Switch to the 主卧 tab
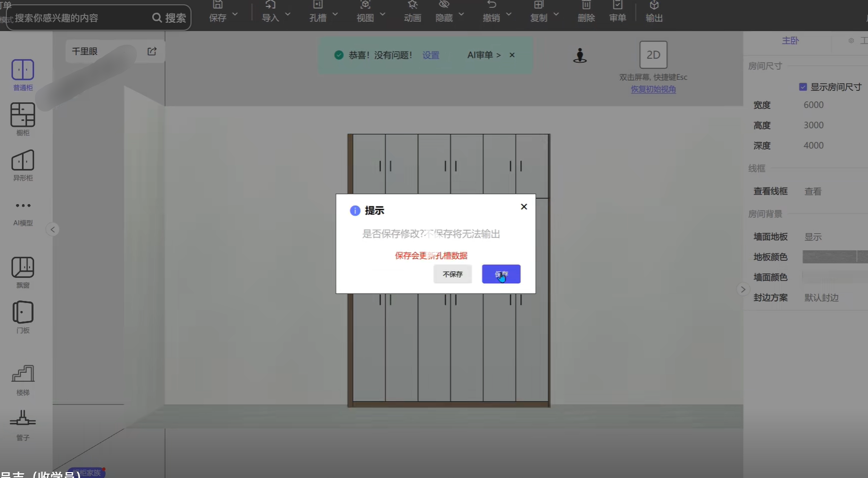Image resolution: width=868 pixels, height=478 pixels. click(790, 40)
